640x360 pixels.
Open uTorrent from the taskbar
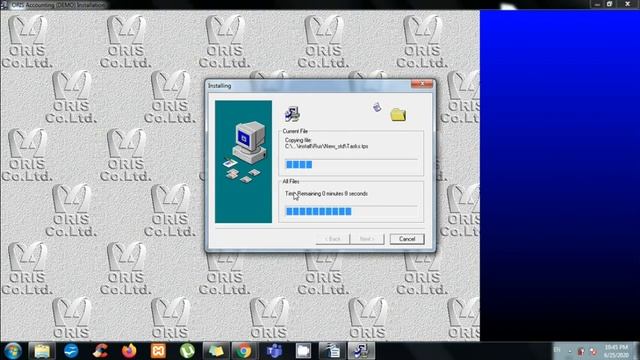[x=187, y=351]
